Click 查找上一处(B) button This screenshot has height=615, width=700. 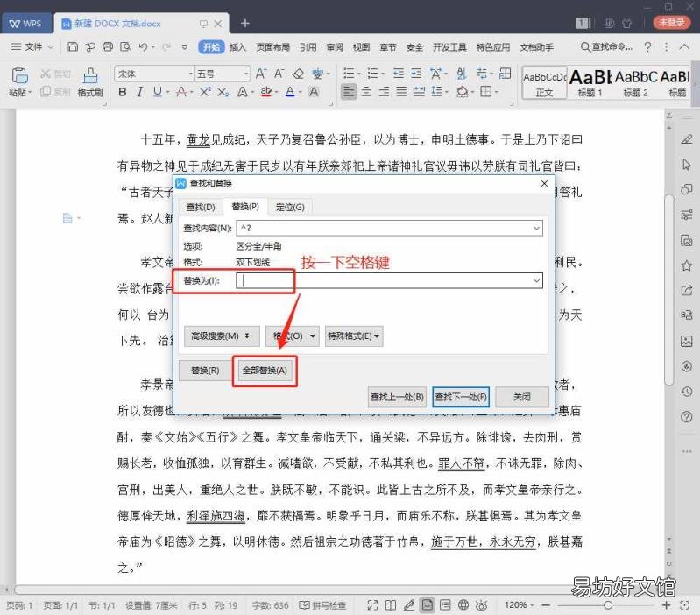397,397
